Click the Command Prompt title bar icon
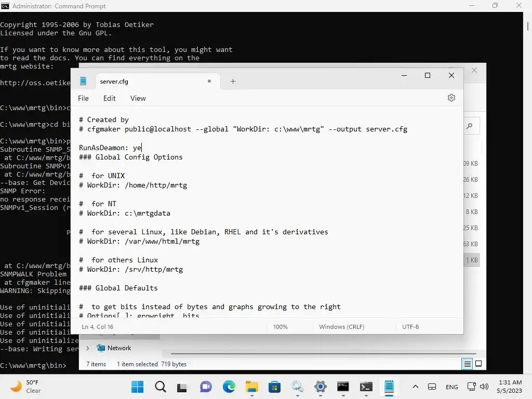The height and width of the screenshot is (399, 532). point(5,6)
